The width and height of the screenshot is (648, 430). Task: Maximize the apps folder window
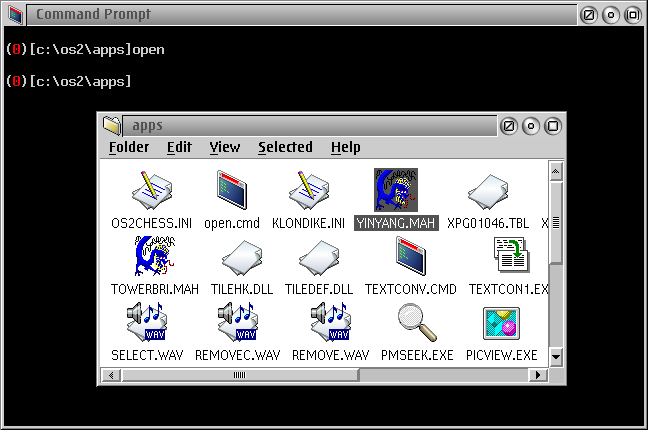[x=553, y=126]
